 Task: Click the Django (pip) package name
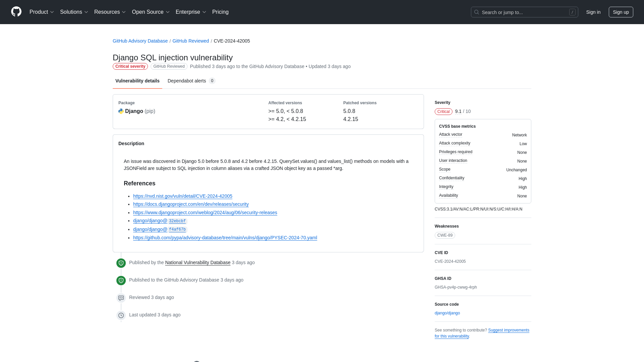[x=140, y=111]
